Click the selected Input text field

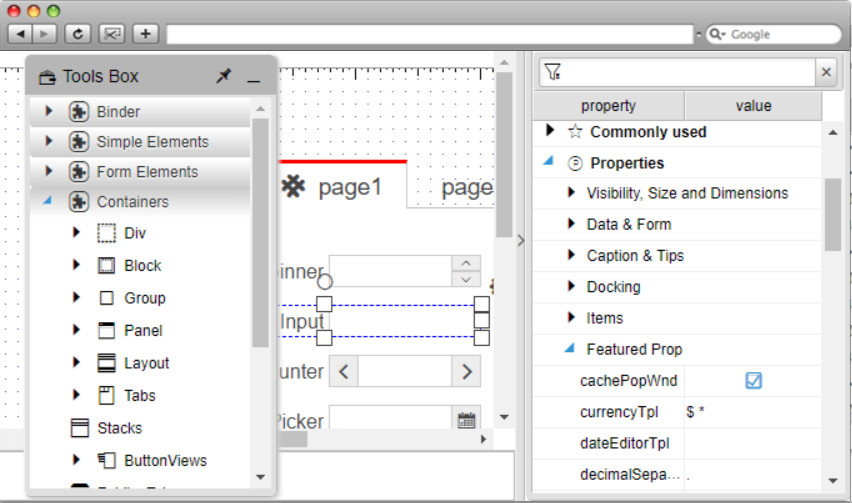tap(405, 321)
